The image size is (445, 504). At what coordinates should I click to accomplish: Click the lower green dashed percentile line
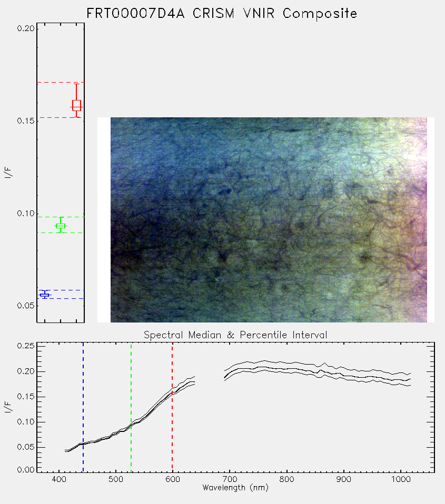click(x=61, y=233)
